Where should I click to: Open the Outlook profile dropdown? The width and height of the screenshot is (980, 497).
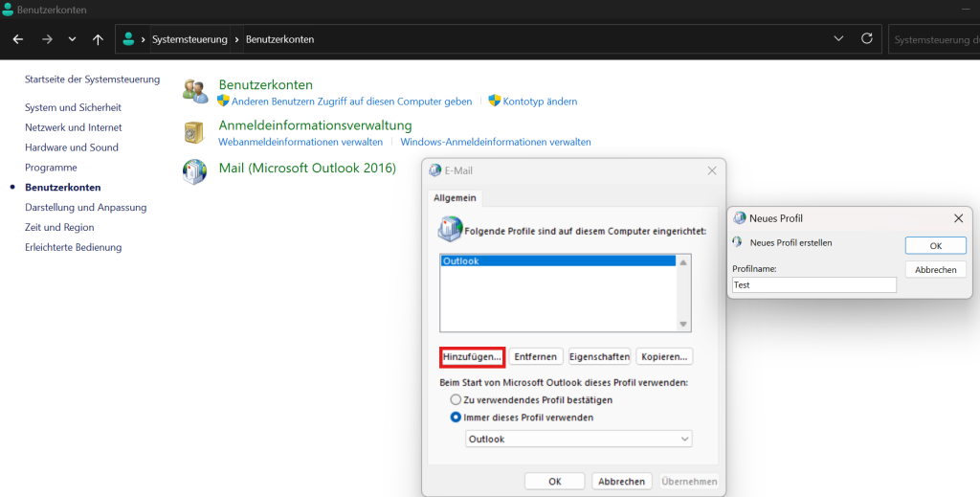point(578,439)
